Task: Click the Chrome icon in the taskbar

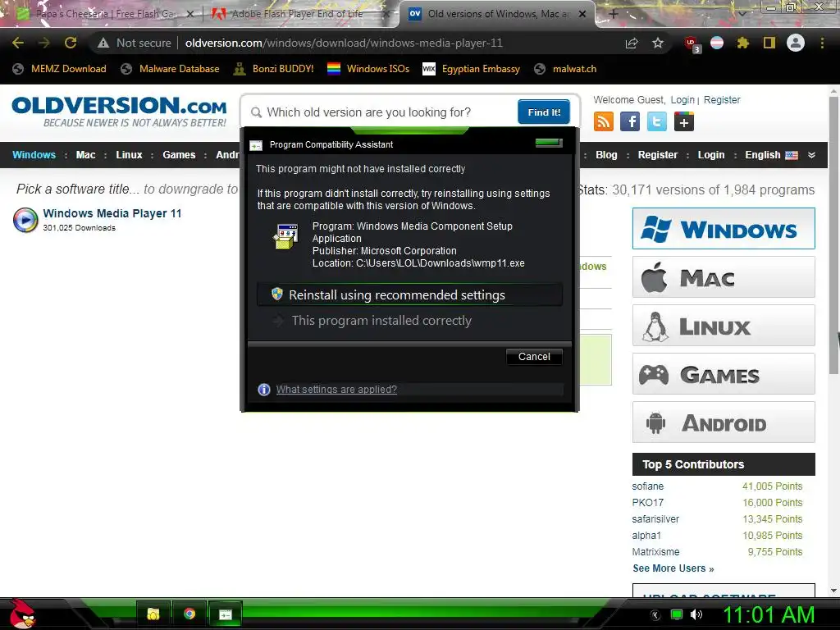Action: [x=189, y=614]
